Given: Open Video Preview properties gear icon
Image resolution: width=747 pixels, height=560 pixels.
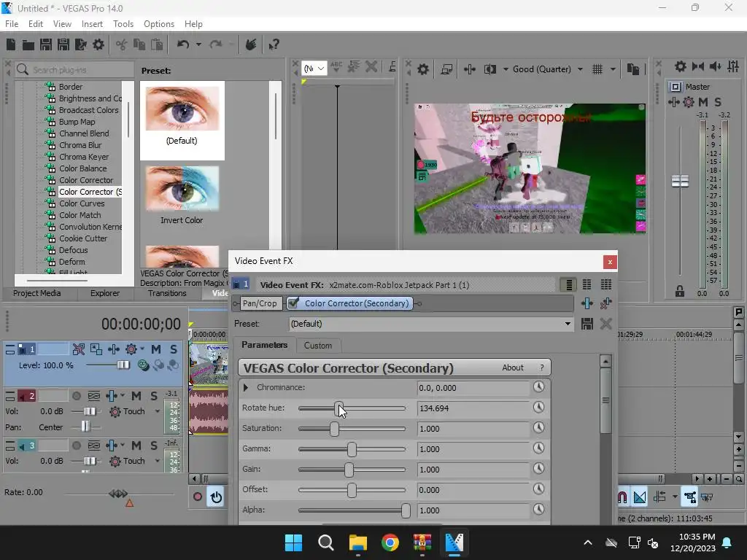Looking at the screenshot, I should (423, 69).
